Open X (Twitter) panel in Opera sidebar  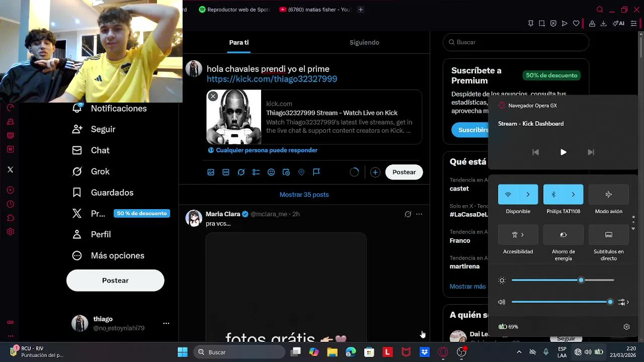pos(10,169)
